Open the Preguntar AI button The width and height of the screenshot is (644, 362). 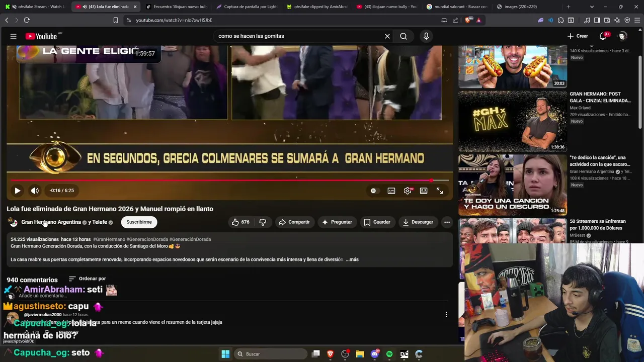337,222
